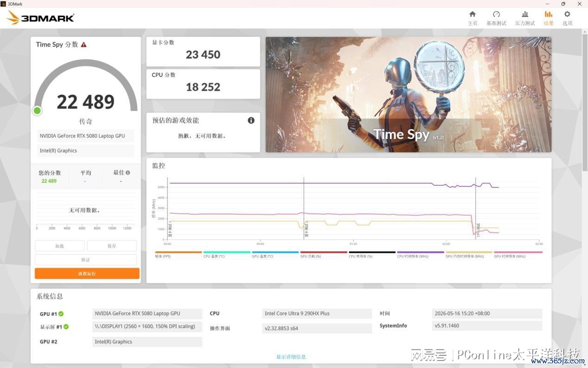Click 3DMark app icon in title bar
This screenshot has width=588, height=368.
tap(4, 4)
